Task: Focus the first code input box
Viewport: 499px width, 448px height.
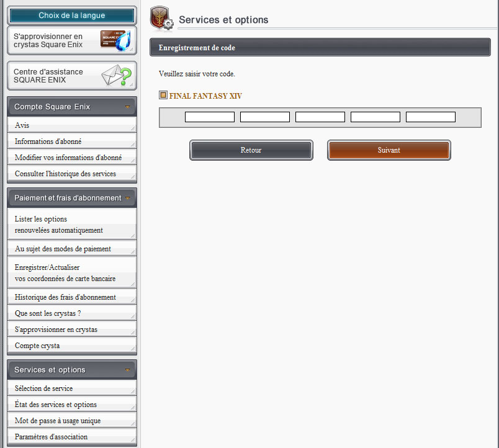Action: pos(210,117)
